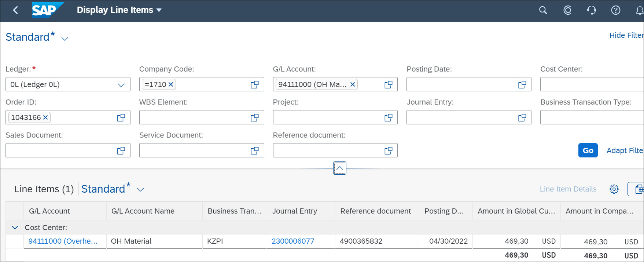Remove the =1710 Company Code token
Viewport: 644px width, 262px height.
coord(170,84)
